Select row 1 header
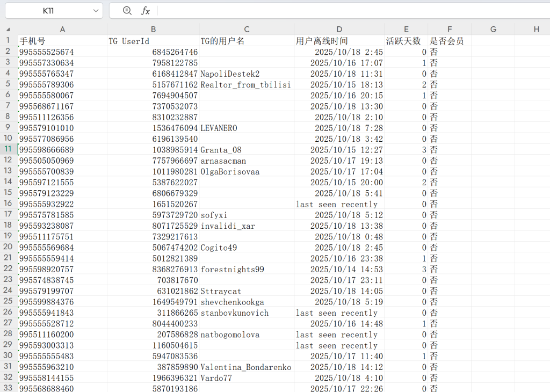 pyautogui.click(x=8, y=41)
